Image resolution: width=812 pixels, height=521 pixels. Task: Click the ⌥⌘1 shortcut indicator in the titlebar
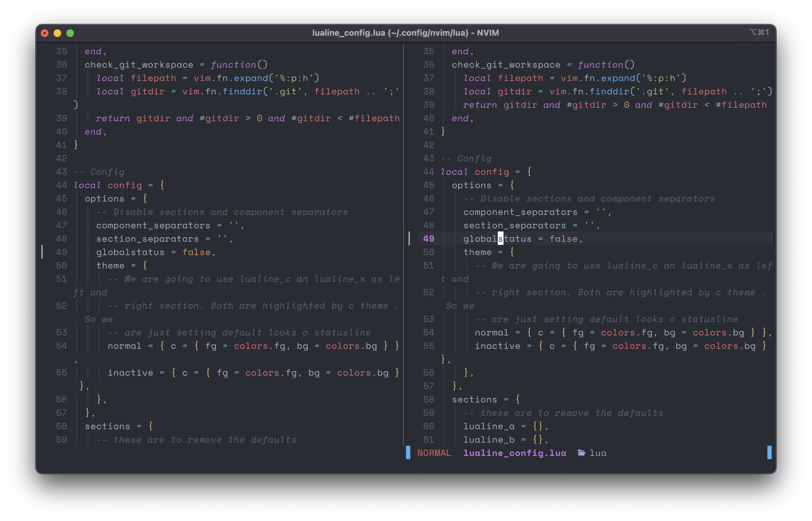tap(759, 33)
